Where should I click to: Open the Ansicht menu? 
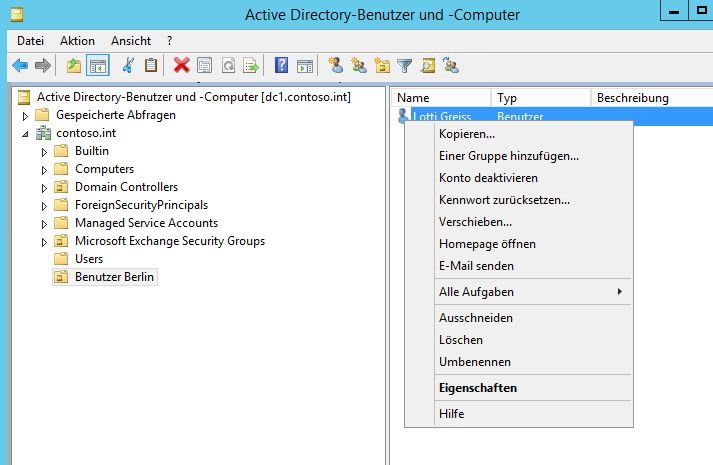pos(131,41)
